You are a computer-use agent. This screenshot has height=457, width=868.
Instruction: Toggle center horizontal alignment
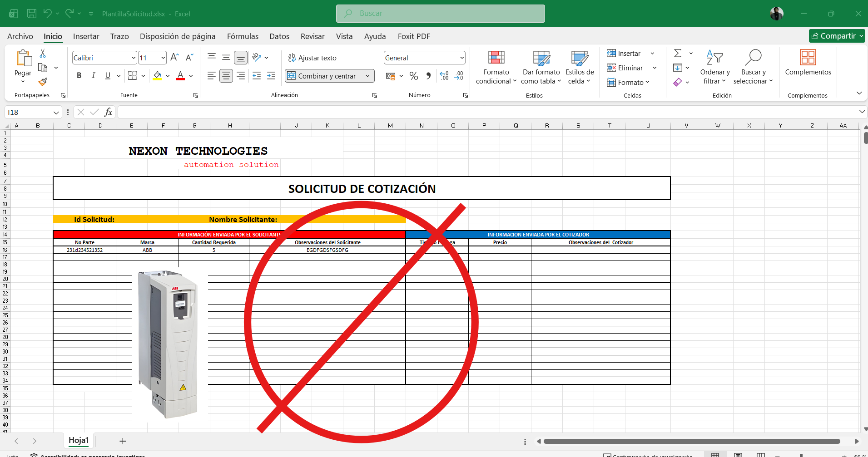pyautogui.click(x=226, y=76)
